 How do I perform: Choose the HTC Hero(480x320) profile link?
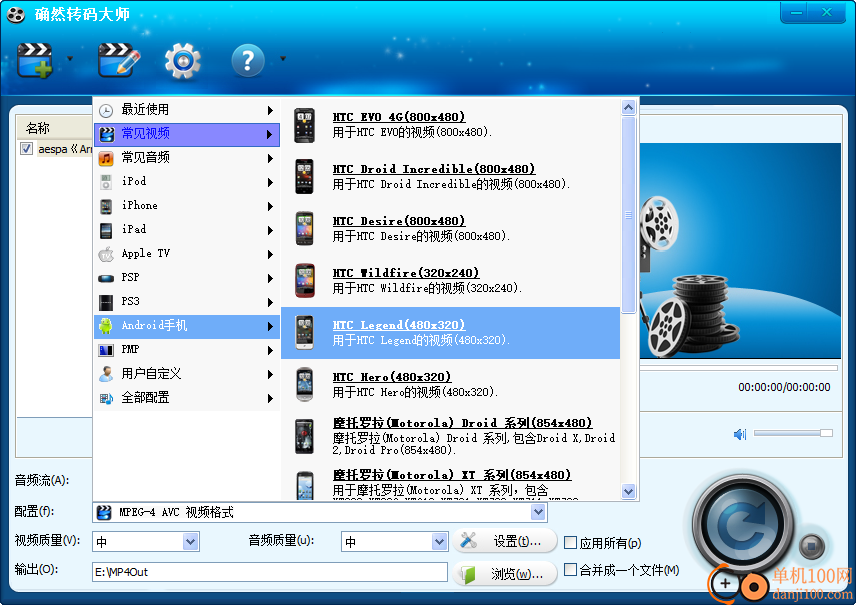pos(391,377)
